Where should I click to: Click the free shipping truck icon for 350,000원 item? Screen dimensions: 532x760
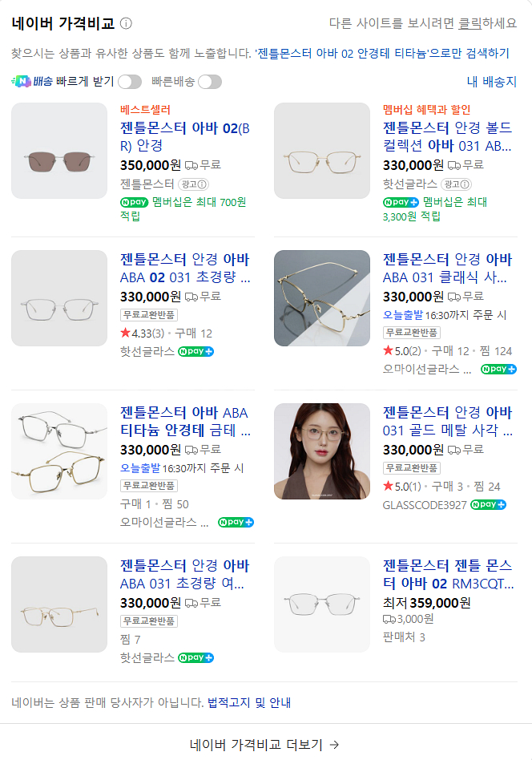(191, 165)
